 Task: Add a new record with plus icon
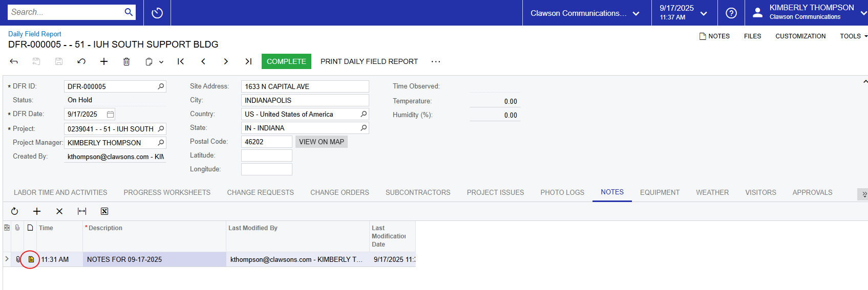pos(104,61)
